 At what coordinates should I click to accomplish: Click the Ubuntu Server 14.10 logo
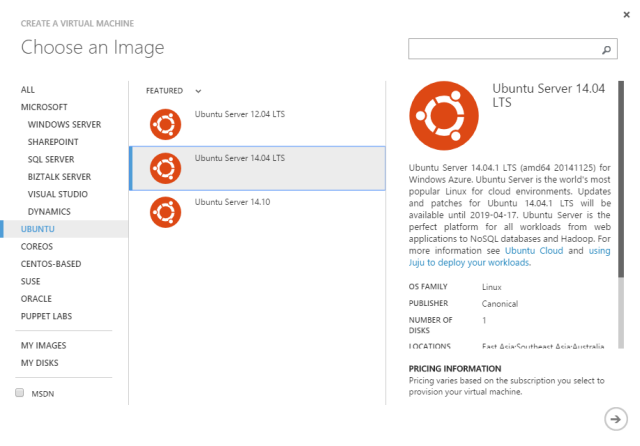tap(165, 212)
